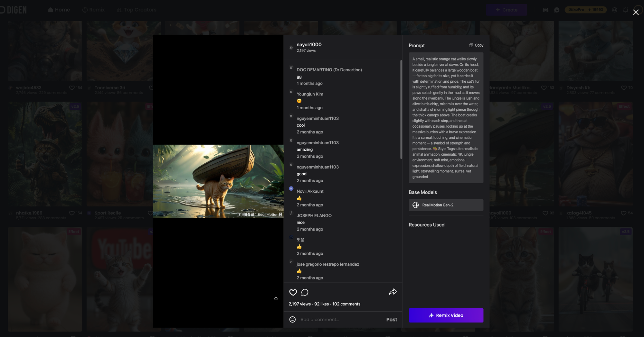The height and width of the screenshot is (337, 644).
Task: Open dinosaur soldier thumbnail by nhatke.1986
Action: pyautogui.click(x=45, y=154)
